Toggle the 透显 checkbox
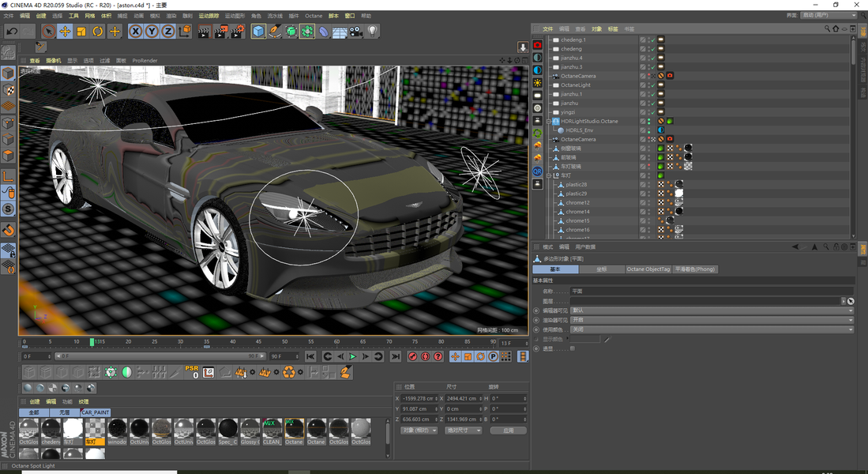Screen dimensions: 868x474 (x=573, y=348)
